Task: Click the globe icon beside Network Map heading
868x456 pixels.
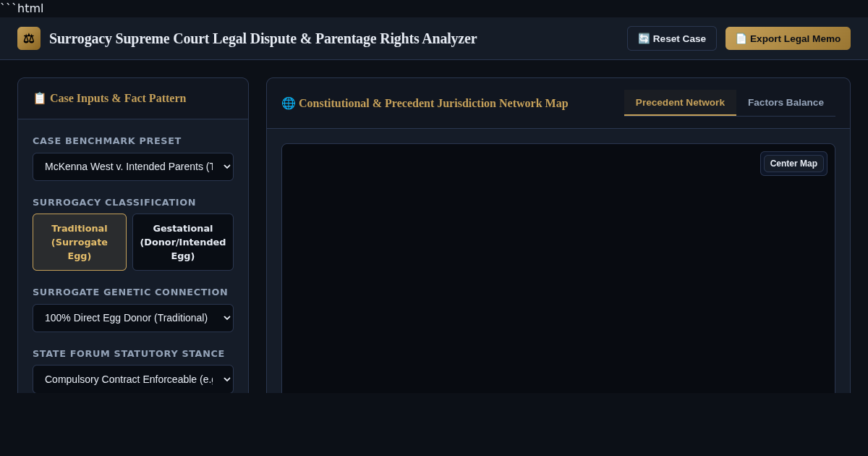Action: (x=288, y=104)
